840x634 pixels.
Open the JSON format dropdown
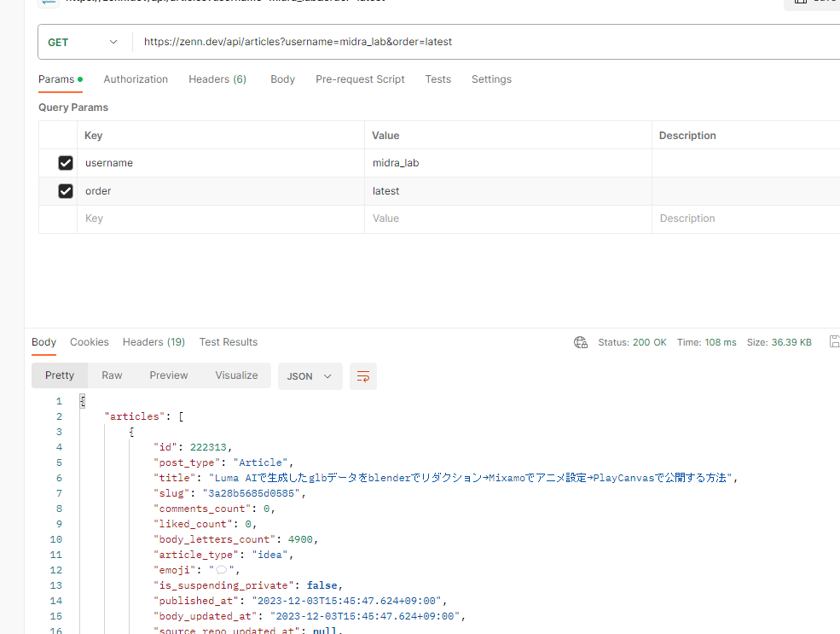point(310,376)
